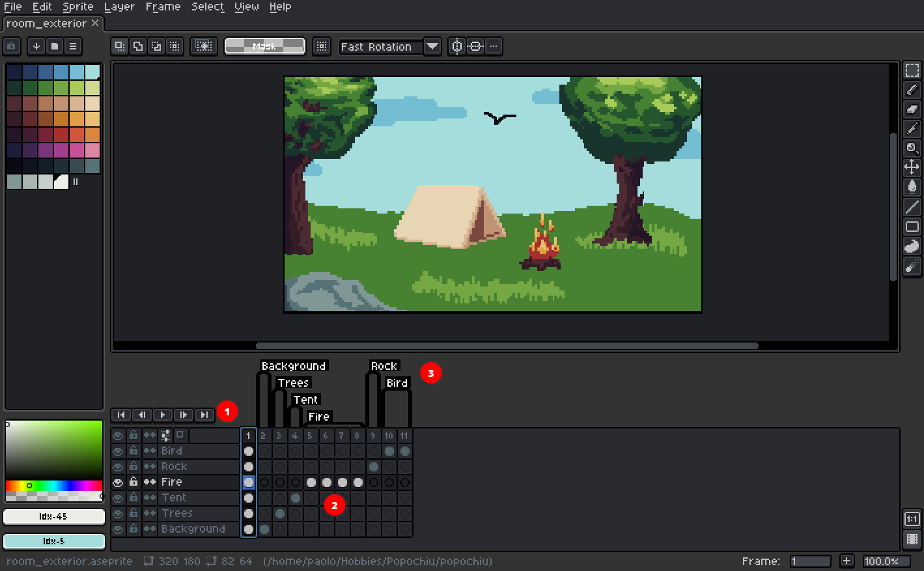
Task: Click the Mask transparent color button
Action: pos(264,46)
